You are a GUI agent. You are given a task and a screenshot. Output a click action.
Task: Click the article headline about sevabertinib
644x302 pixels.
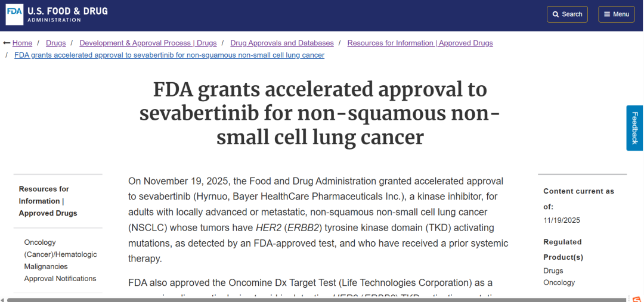(320, 113)
